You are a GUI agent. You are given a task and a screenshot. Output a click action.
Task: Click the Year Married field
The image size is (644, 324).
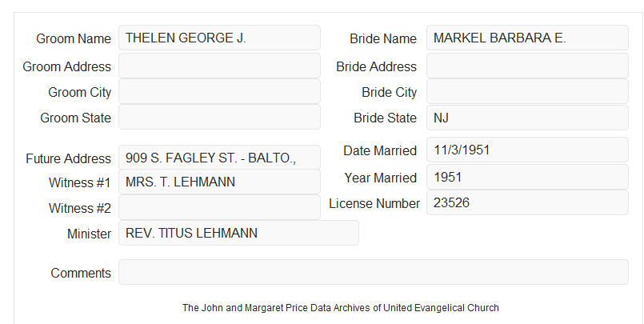(x=527, y=177)
